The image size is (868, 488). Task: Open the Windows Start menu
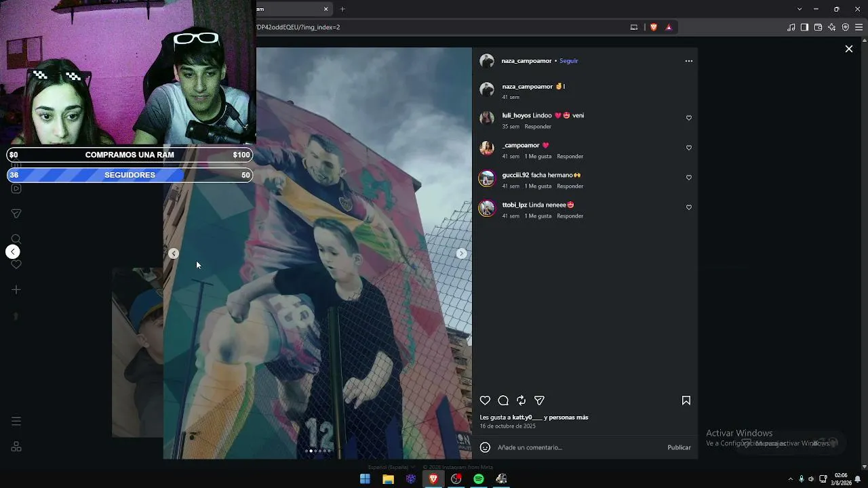point(365,479)
